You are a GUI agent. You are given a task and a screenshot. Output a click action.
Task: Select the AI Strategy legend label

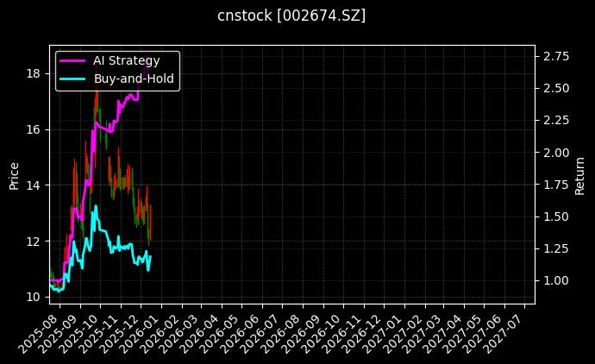tap(127, 60)
